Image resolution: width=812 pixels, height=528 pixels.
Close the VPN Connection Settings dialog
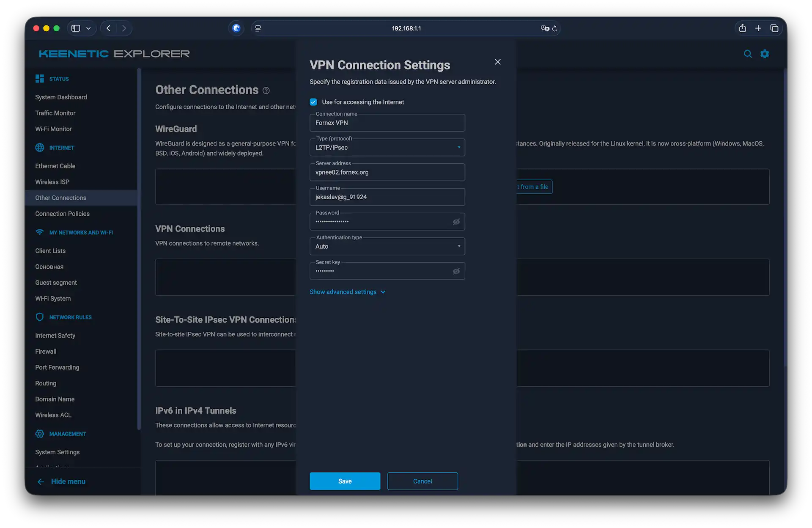[x=498, y=62]
